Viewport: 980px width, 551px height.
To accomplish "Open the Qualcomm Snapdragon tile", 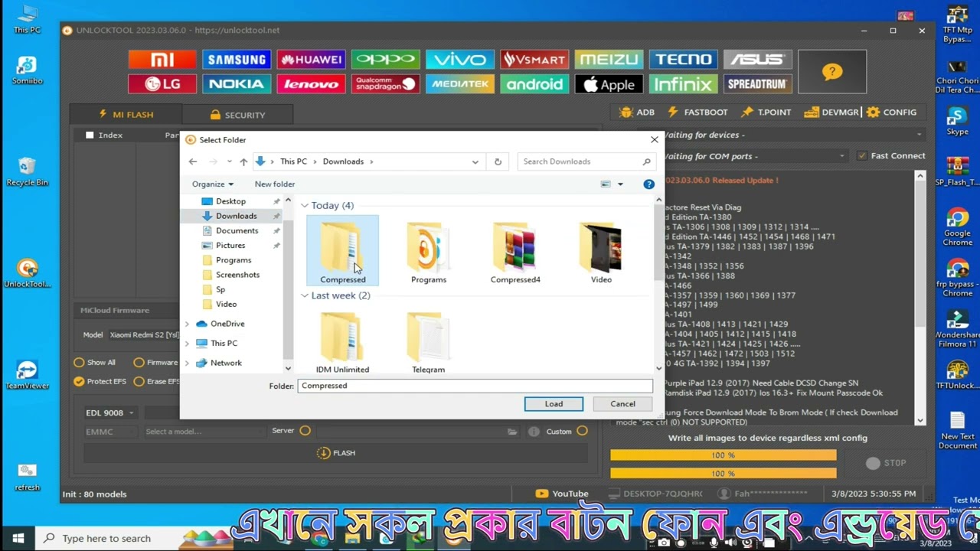I will (x=385, y=84).
